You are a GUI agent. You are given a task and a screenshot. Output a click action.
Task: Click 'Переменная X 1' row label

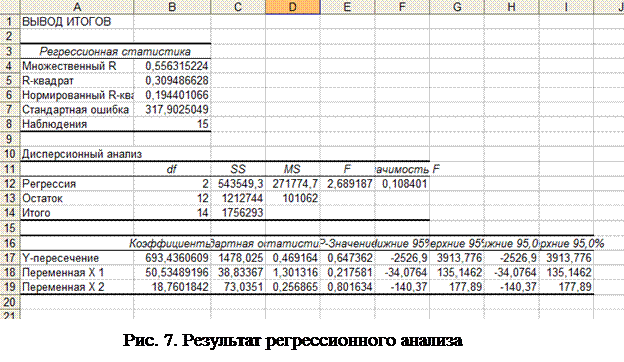(77, 272)
